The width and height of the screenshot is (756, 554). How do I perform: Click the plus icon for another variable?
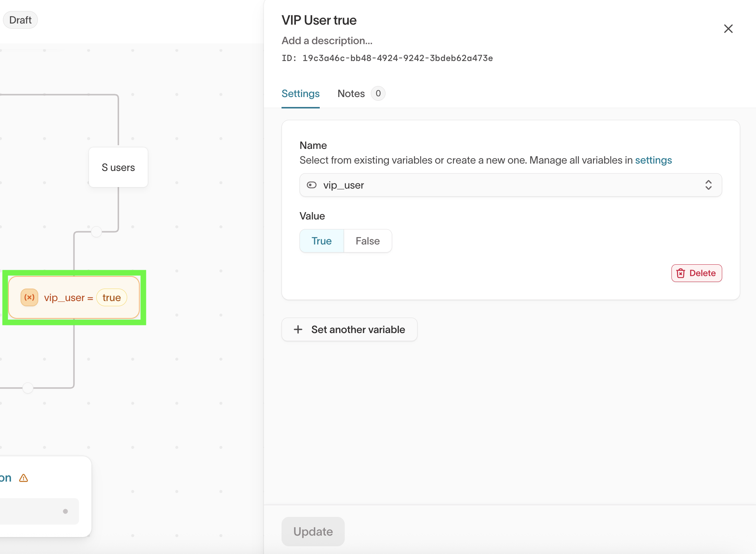[298, 329]
